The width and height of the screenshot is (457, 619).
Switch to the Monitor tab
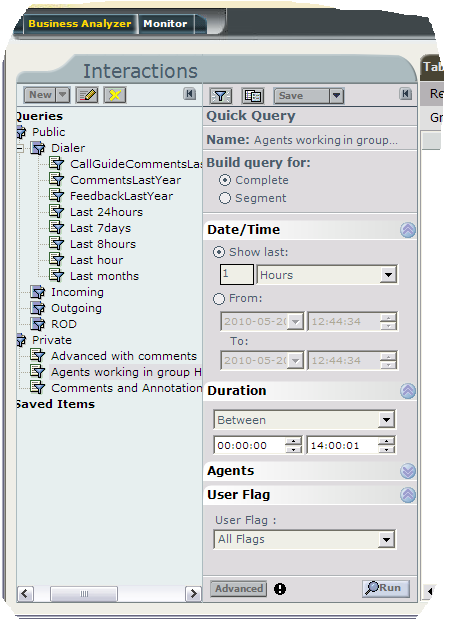tap(165, 24)
